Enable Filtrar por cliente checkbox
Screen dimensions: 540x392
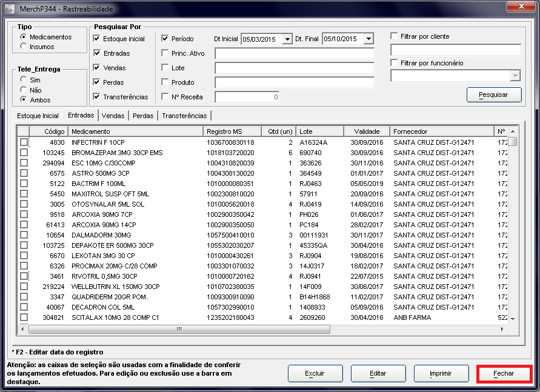pos(395,36)
